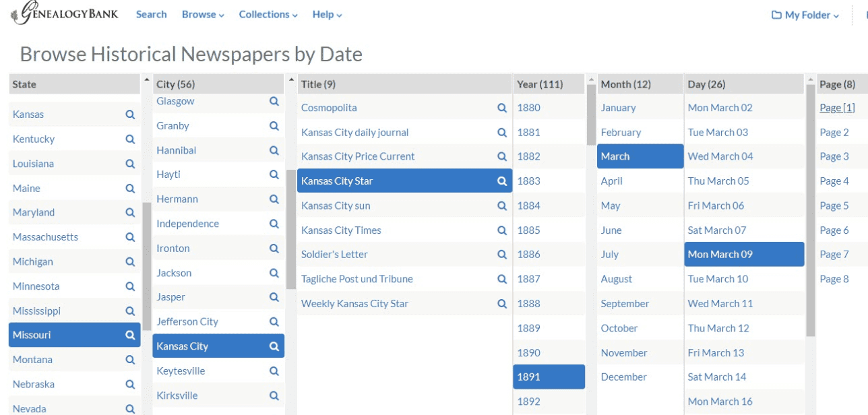Choose the year 1892
The width and height of the screenshot is (868, 415).
point(528,402)
